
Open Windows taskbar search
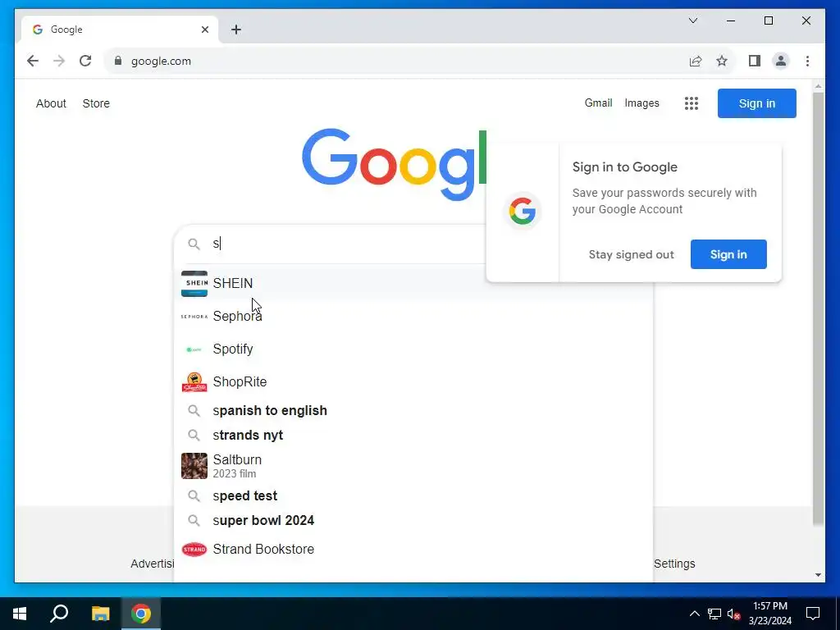(x=59, y=614)
